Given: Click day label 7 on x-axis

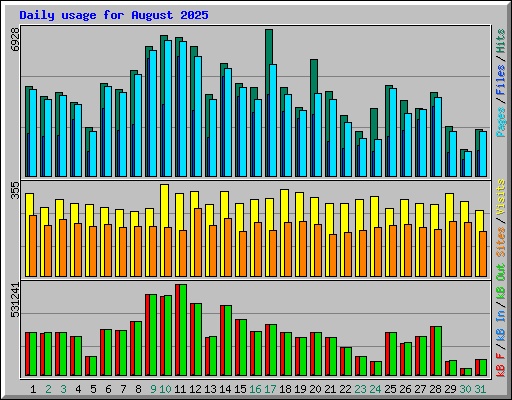Looking at the screenshot, I should (x=123, y=389).
